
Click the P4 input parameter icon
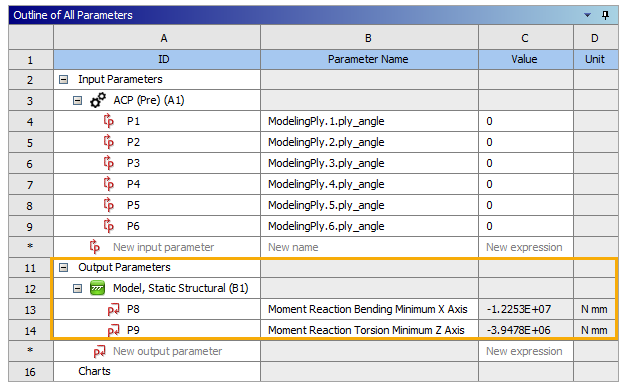pyautogui.click(x=108, y=184)
